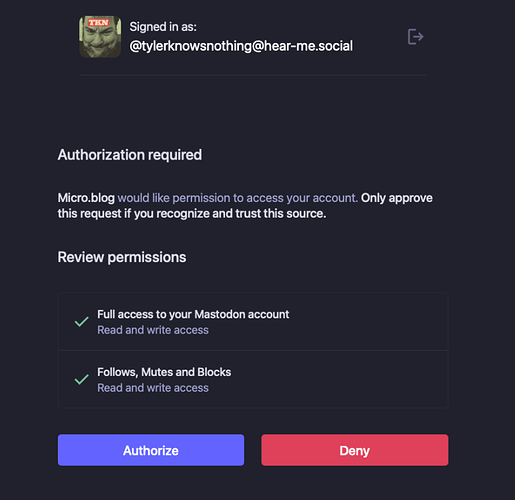The width and height of the screenshot is (515, 500).
Task: Click the checkmark next to Follows, Mutes and Blocks
Action: click(81, 379)
